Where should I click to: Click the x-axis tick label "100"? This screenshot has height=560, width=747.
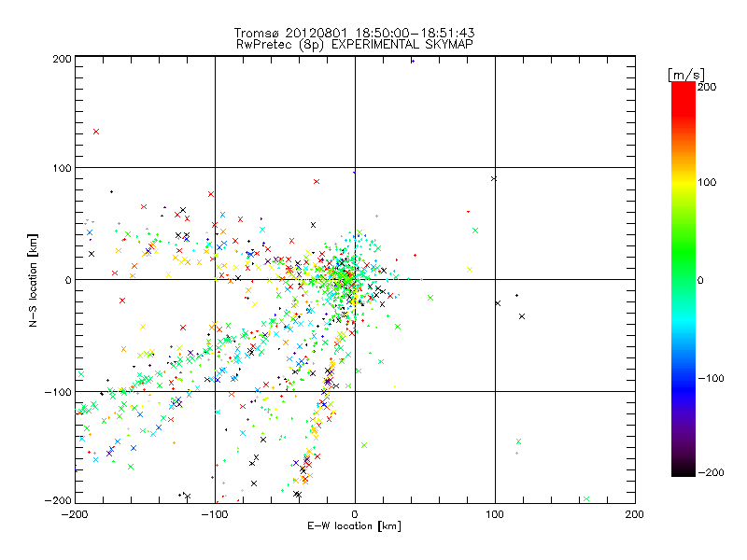[x=495, y=514]
